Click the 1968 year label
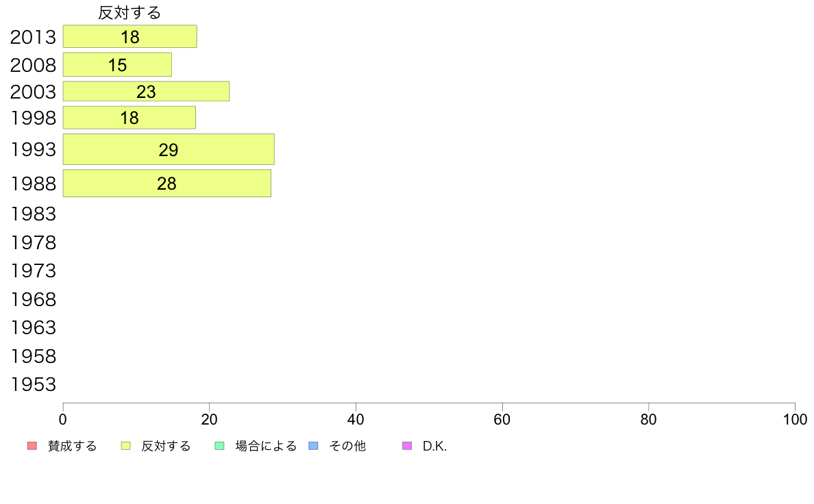Image resolution: width=814 pixels, height=504 pixels. [33, 299]
